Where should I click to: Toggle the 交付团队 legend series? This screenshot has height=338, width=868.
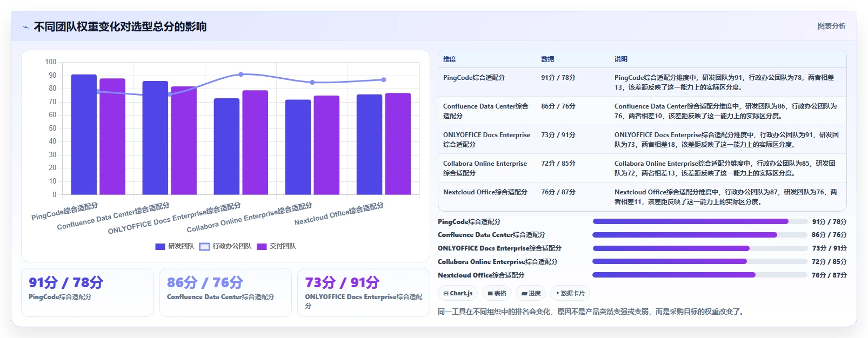[276, 246]
